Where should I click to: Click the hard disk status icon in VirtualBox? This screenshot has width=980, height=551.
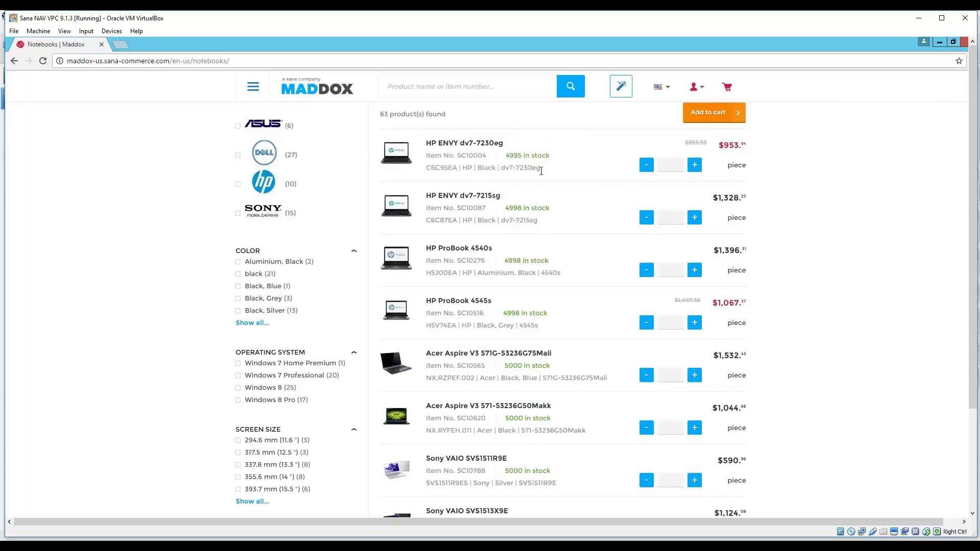pyautogui.click(x=841, y=532)
